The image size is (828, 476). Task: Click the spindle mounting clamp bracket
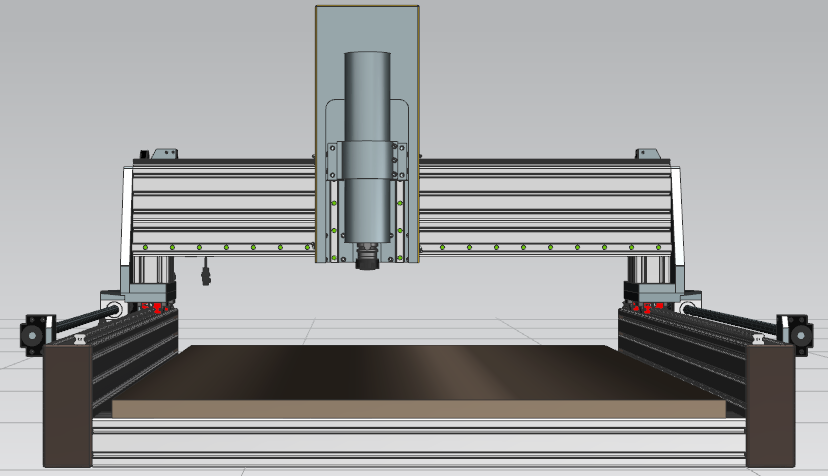367,162
